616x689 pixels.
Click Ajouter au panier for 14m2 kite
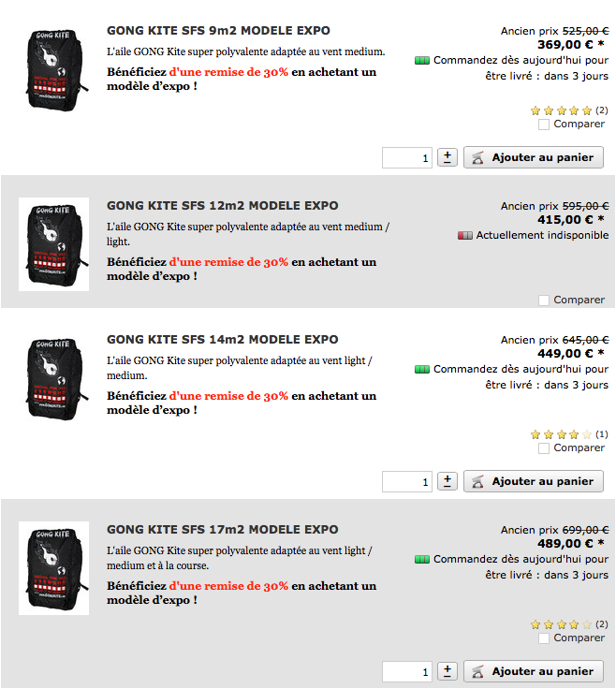534,481
